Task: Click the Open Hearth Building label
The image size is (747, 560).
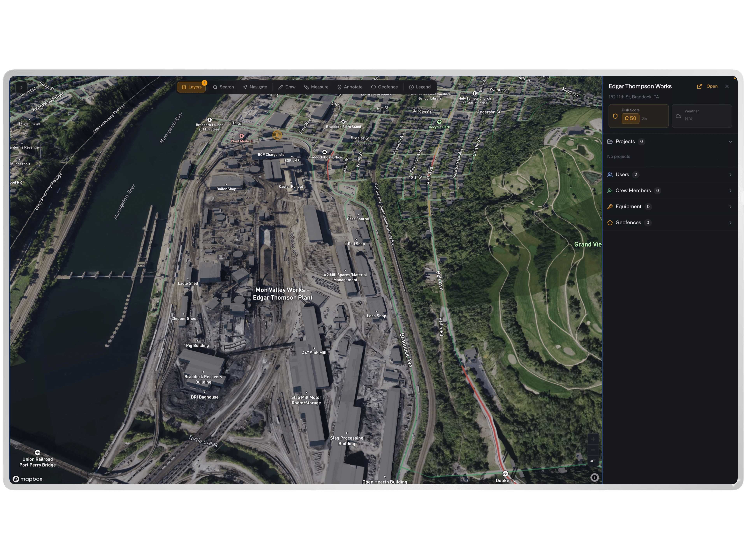Action: 385,482
